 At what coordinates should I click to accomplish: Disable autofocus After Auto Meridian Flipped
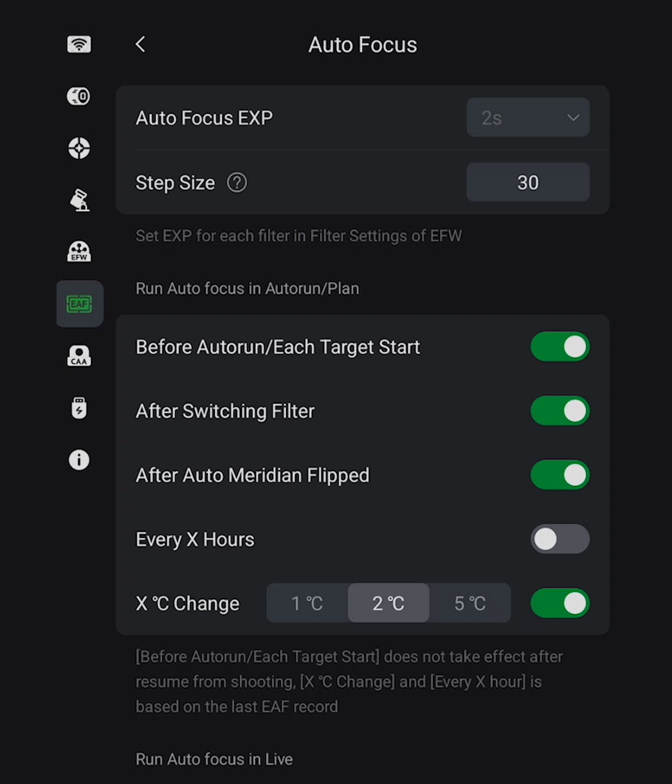[559, 475]
